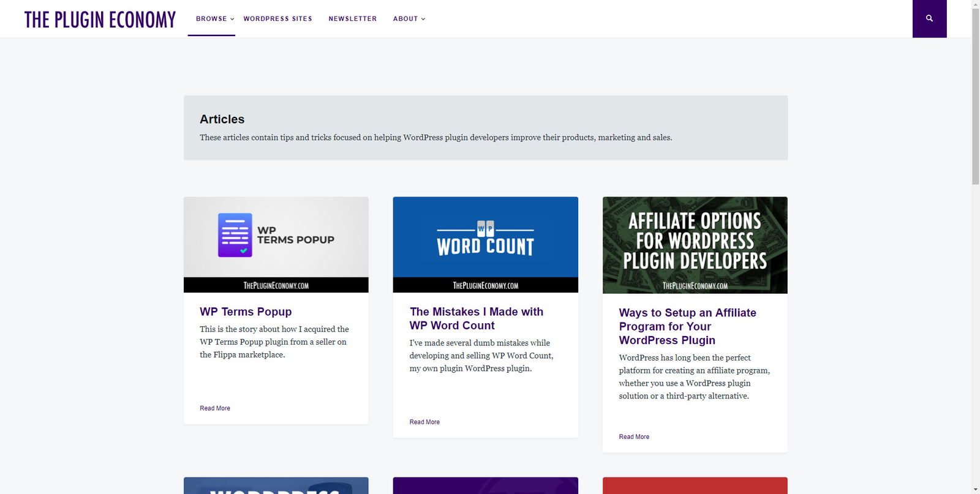Viewport: 980px width, 494px height.
Task: Click the text 'WordPress has long been the perfect'
Action: point(684,357)
